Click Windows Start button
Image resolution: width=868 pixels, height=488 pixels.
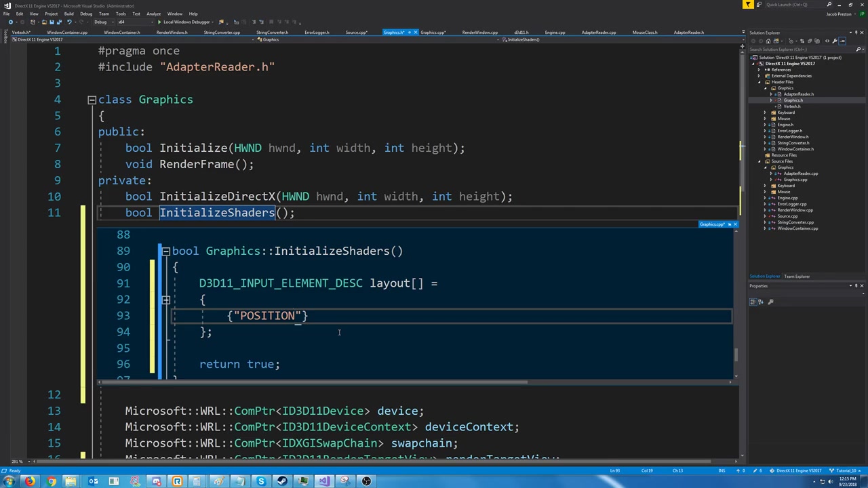tap(9, 481)
